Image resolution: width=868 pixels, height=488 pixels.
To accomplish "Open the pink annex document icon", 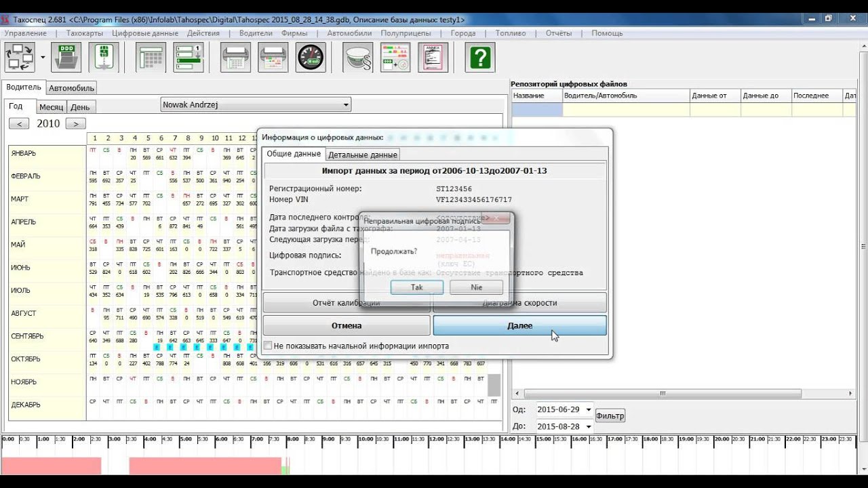I will tap(432, 57).
